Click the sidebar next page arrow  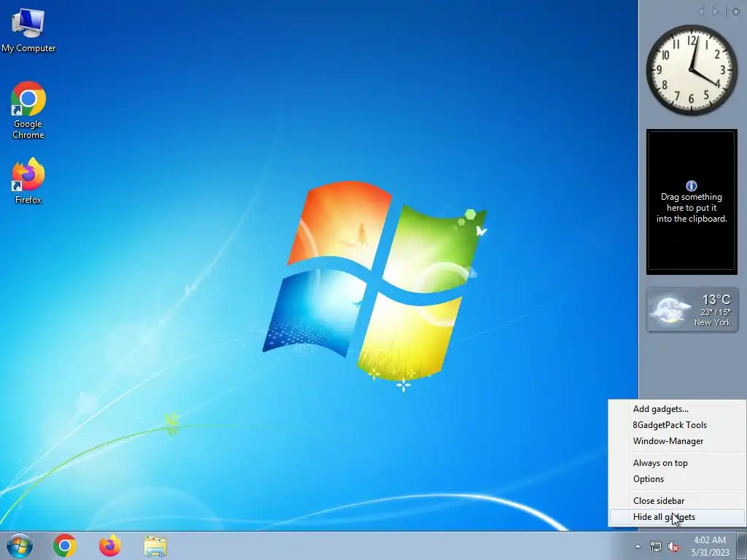(x=715, y=11)
